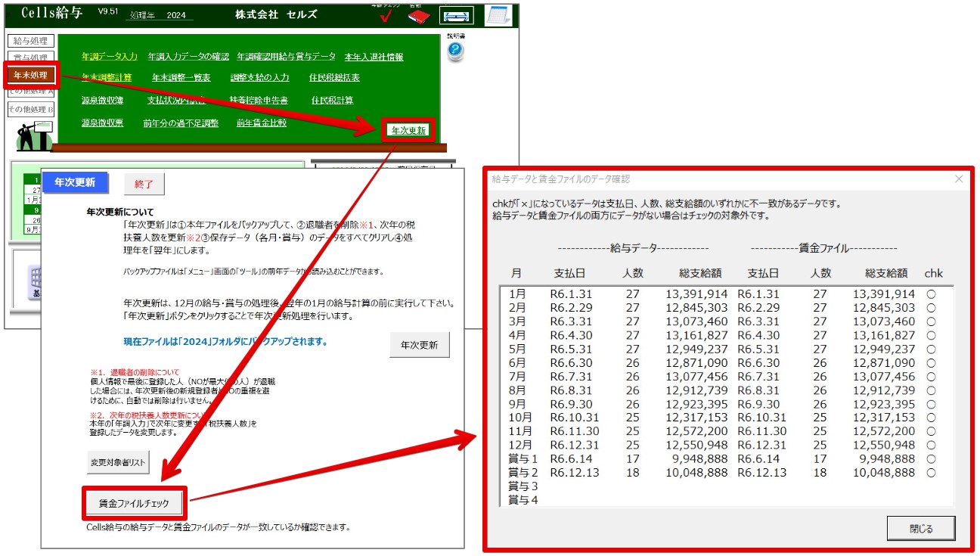
Task: Click the 年齢チェック checkmark icon
Action: tap(384, 14)
